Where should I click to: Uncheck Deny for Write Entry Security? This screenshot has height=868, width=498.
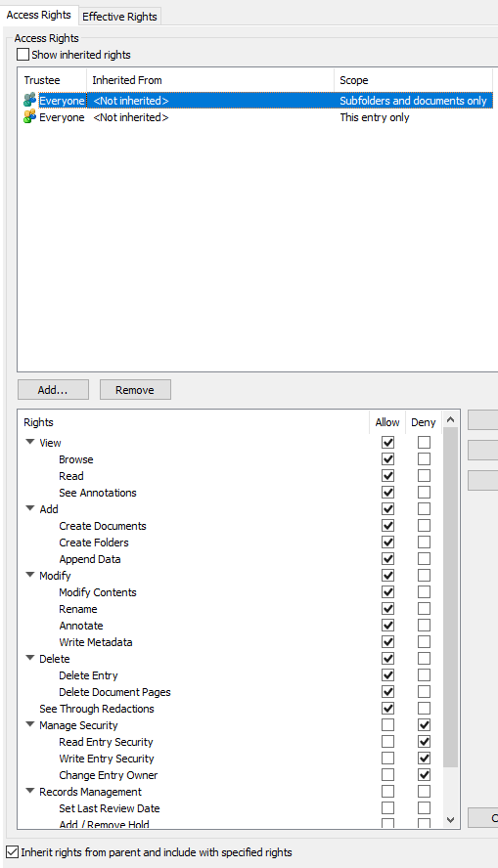(424, 759)
